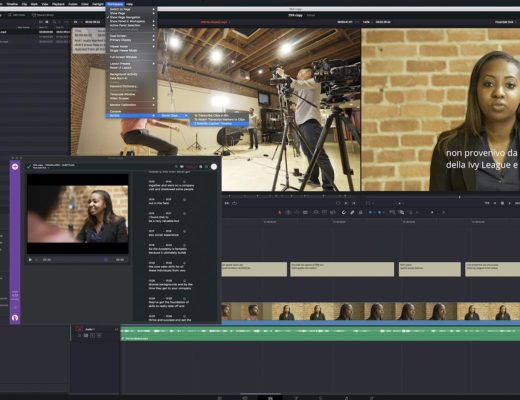This screenshot has width=520, height=400.
Task: Expand Show Panel in Workspace submenu
Action: click(131, 21)
